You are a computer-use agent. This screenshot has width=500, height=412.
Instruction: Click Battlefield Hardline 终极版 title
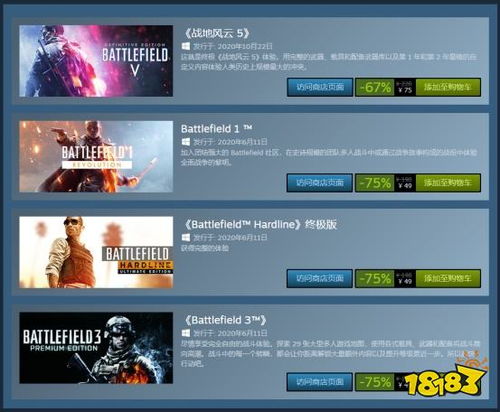pos(260,224)
